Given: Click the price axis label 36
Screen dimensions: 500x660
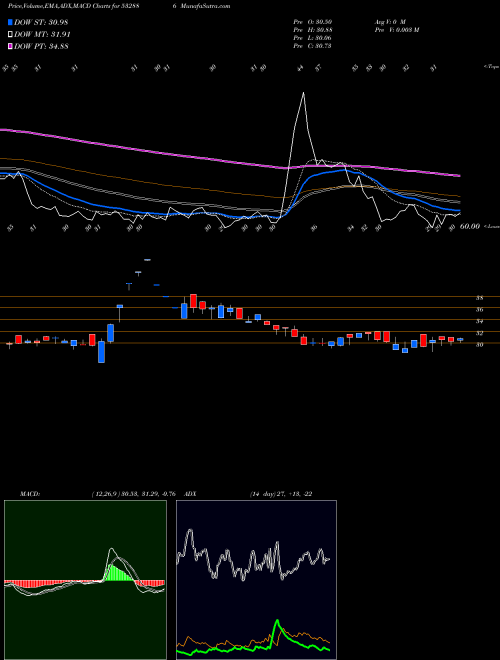Looking at the screenshot, I should 479,310.
